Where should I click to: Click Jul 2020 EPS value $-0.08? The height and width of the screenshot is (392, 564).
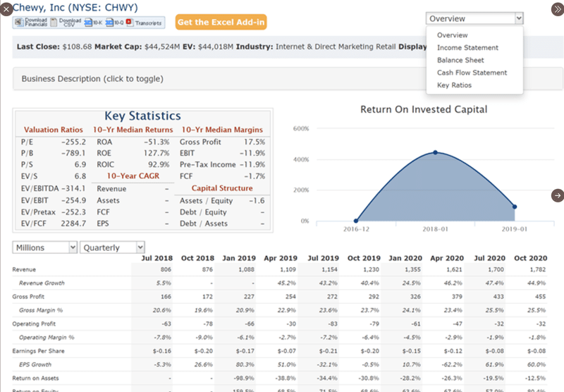click(x=495, y=351)
